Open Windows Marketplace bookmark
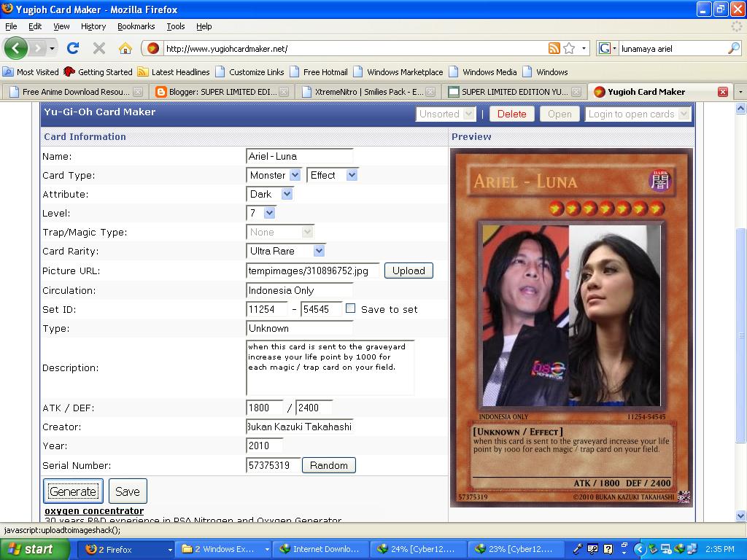 tap(398, 72)
